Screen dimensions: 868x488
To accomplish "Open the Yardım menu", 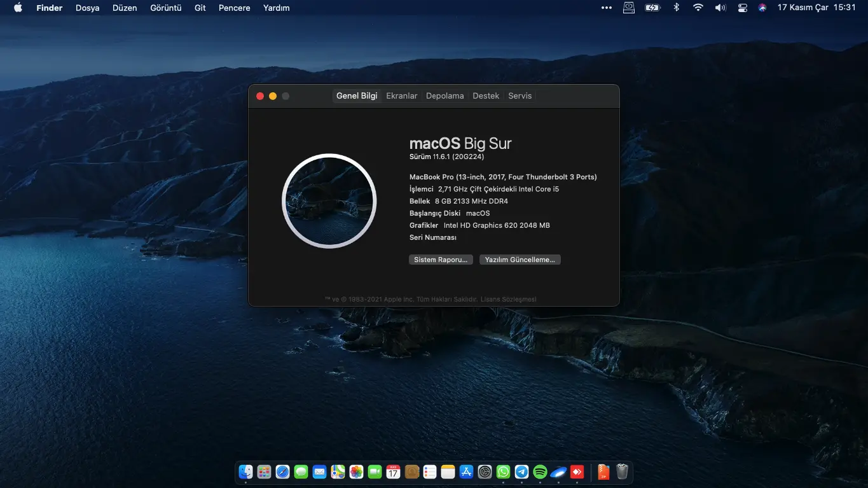I will pyautogui.click(x=277, y=8).
